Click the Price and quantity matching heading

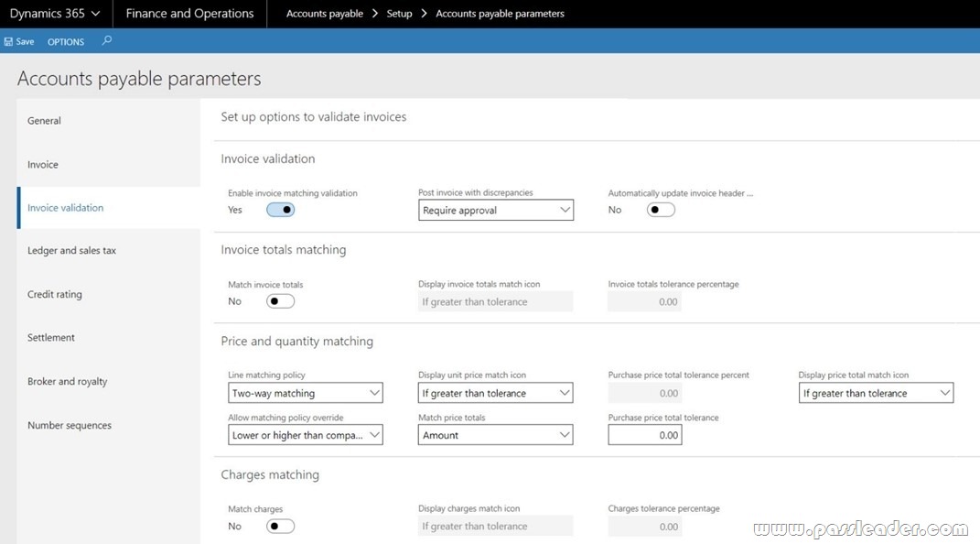coord(296,342)
